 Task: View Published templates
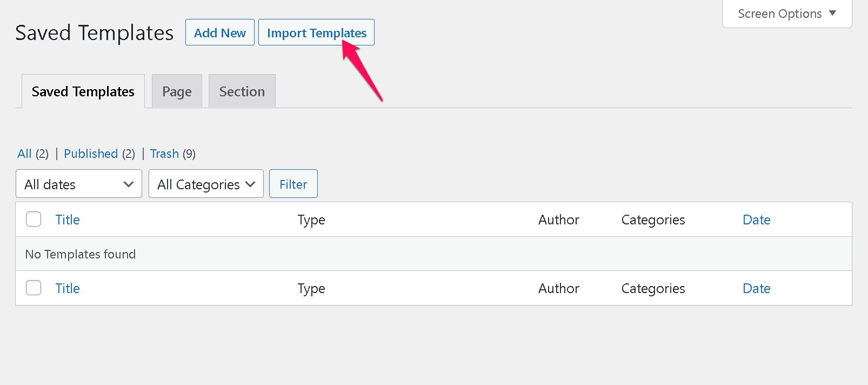91,154
